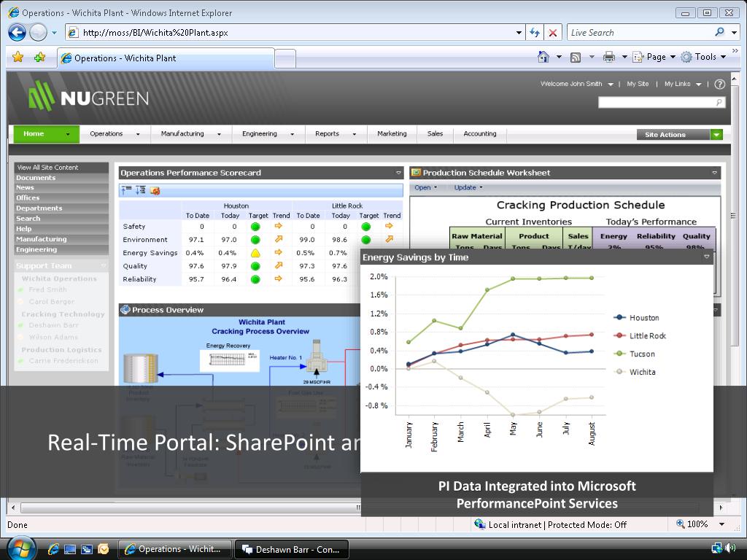747x560 pixels.
Task: Click the Open menu in Production Schedule Worksheet
Action: click(425, 187)
